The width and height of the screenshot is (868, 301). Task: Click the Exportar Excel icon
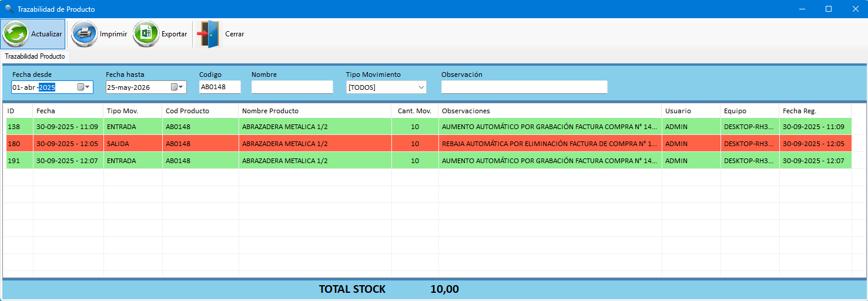click(x=146, y=34)
